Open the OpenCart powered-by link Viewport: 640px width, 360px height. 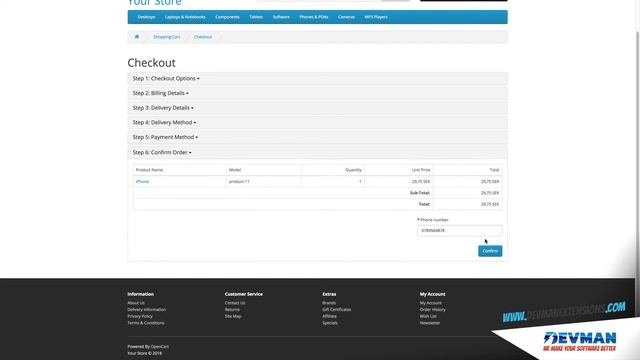click(x=160, y=347)
